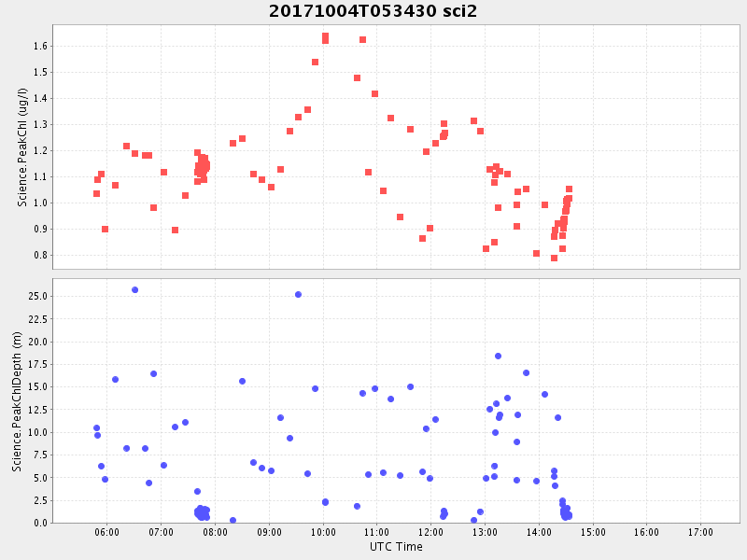Select the 25.0 depth tick label
Screen dimensions: 747x560
pyautogui.click(x=36, y=296)
